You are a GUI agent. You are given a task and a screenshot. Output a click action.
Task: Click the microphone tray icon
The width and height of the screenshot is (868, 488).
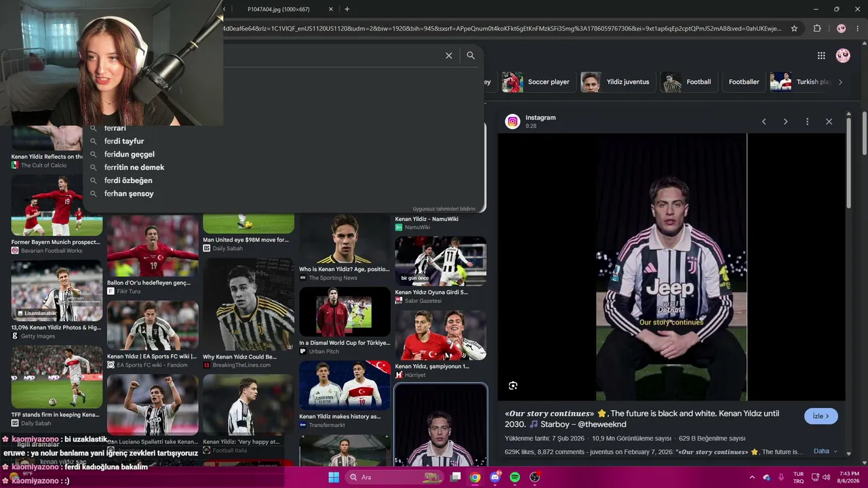pyautogui.click(x=781, y=477)
